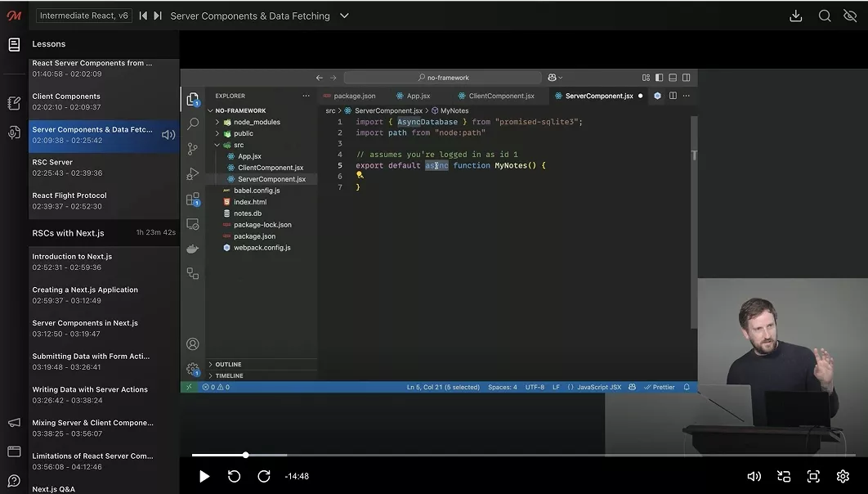The image size is (868, 494).
Task: Open the Intermediate React, v6 course selector
Action: click(x=84, y=16)
